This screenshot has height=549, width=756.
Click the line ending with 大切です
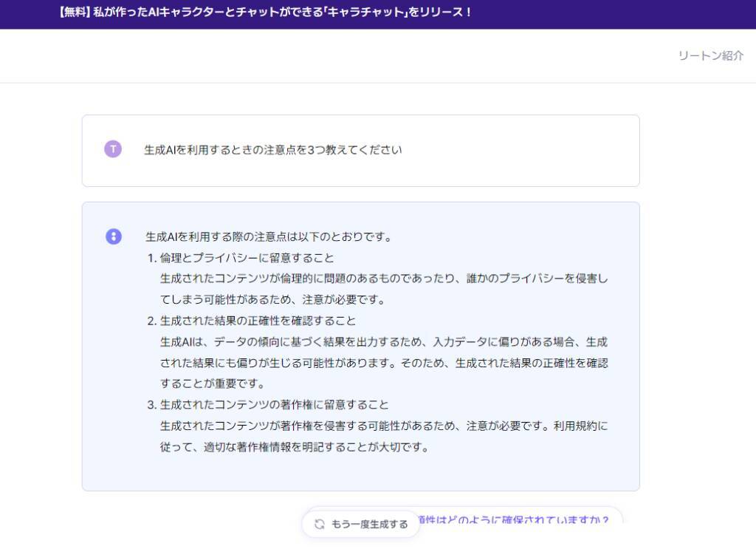(x=294, y=447)
